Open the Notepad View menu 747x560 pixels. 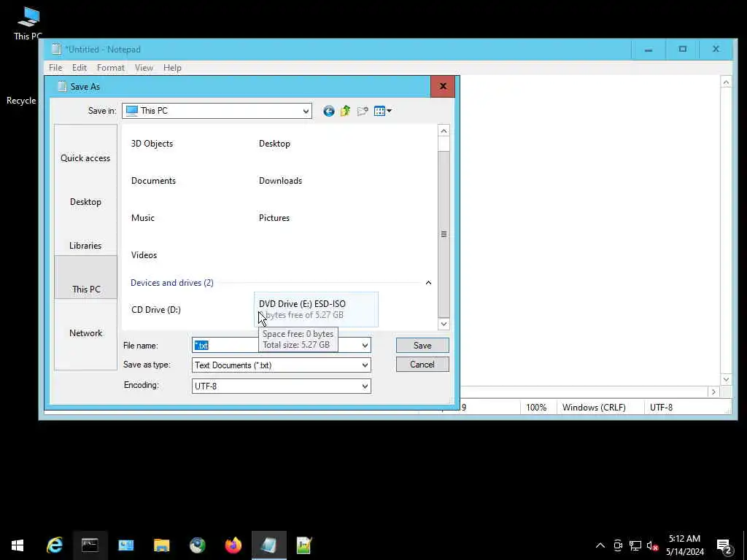144,68
